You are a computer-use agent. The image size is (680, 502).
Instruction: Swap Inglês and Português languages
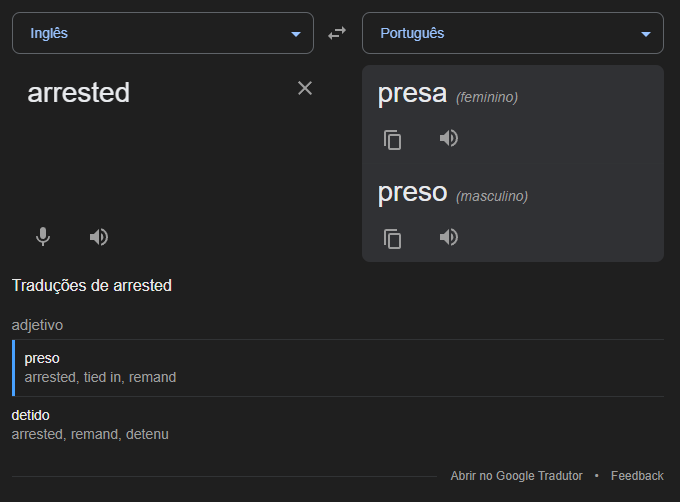(337, 33)
